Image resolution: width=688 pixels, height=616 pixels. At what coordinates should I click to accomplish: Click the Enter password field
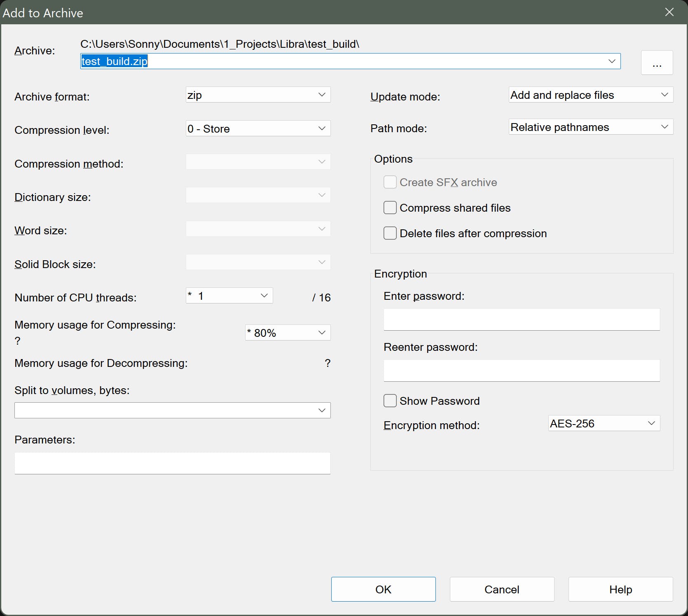click(521, 320)
